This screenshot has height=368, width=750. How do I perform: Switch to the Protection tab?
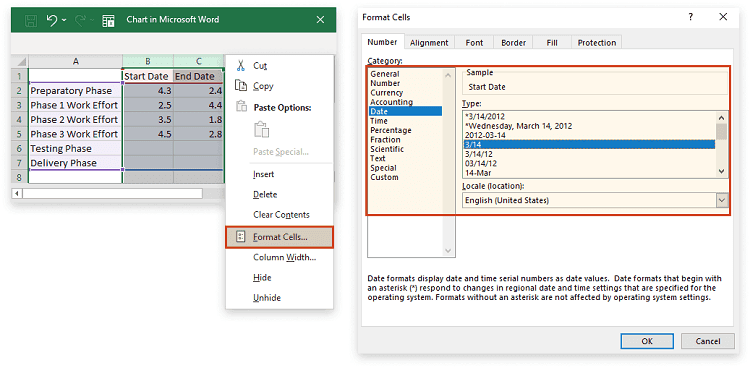(x=596, y=43)
